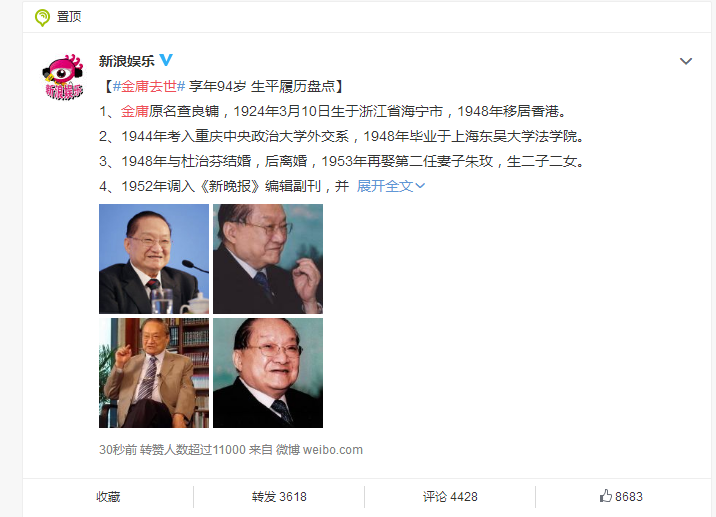Click 转发 3618 repost button
The width and height of the screenshot is (716, 517).
pos(279,496)
